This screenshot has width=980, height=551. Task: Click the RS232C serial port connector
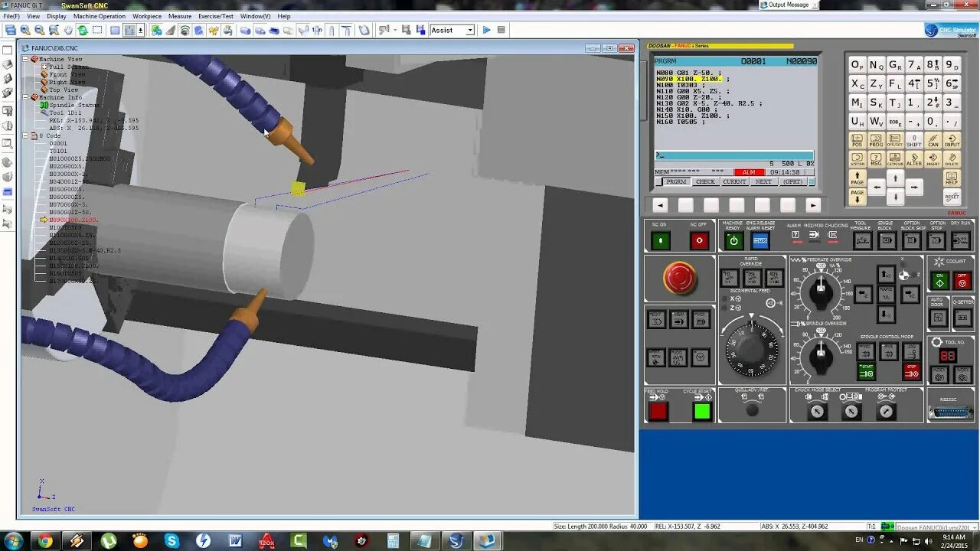tap(952, 412)
